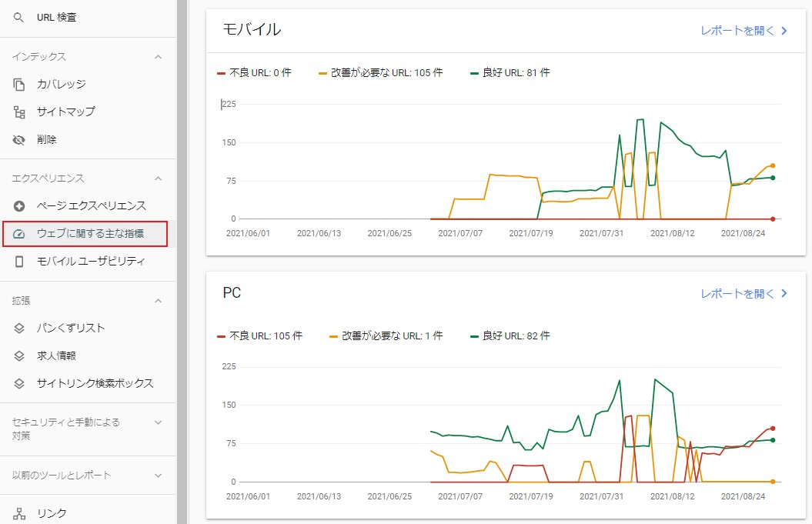Click モバイル legend 改善が必要な URL: 105 件
This screenshot has height=524, width=812.
381,73
